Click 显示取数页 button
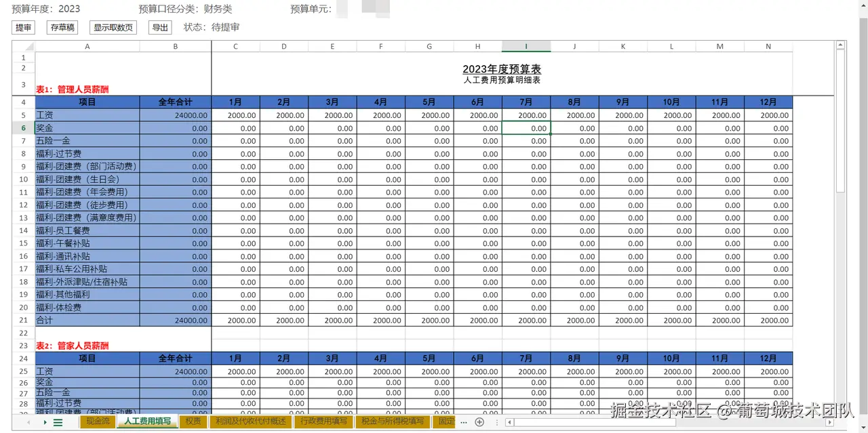 coord(113,28)
